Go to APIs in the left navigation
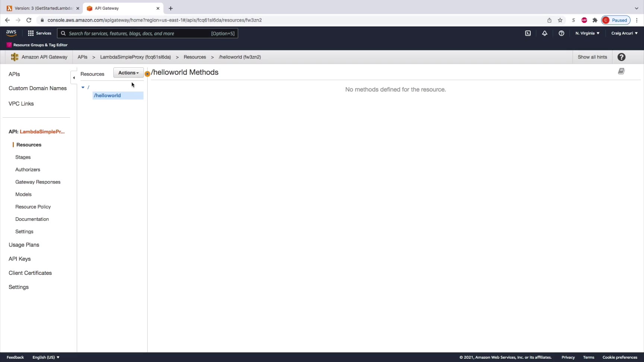 14,74
